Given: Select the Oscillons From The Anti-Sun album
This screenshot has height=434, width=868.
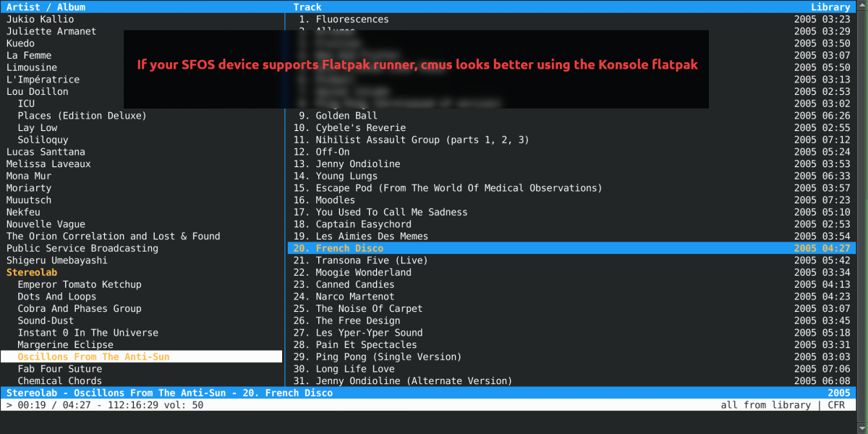Looking at the screenshot, I should pos(93,357).
